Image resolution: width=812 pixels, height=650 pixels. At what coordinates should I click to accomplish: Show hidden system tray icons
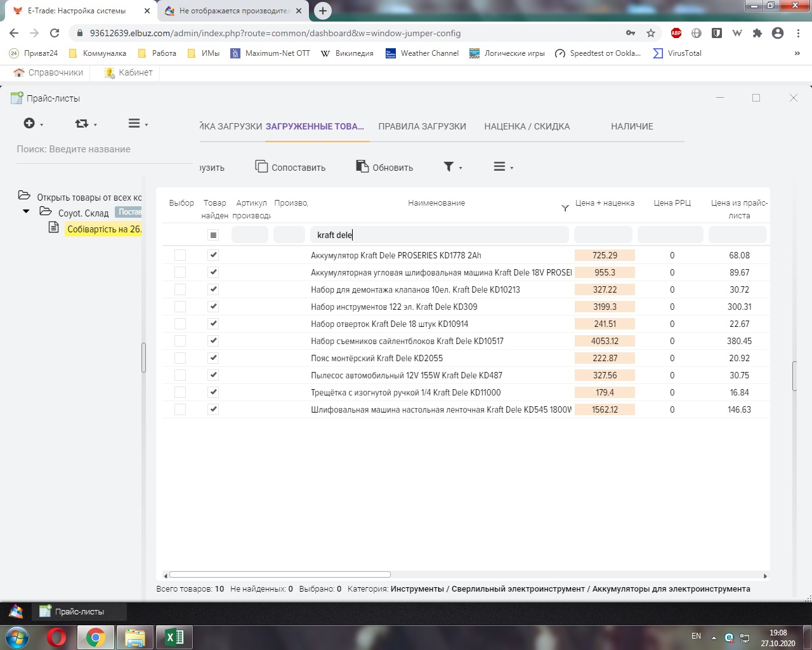tap(714, 637)
